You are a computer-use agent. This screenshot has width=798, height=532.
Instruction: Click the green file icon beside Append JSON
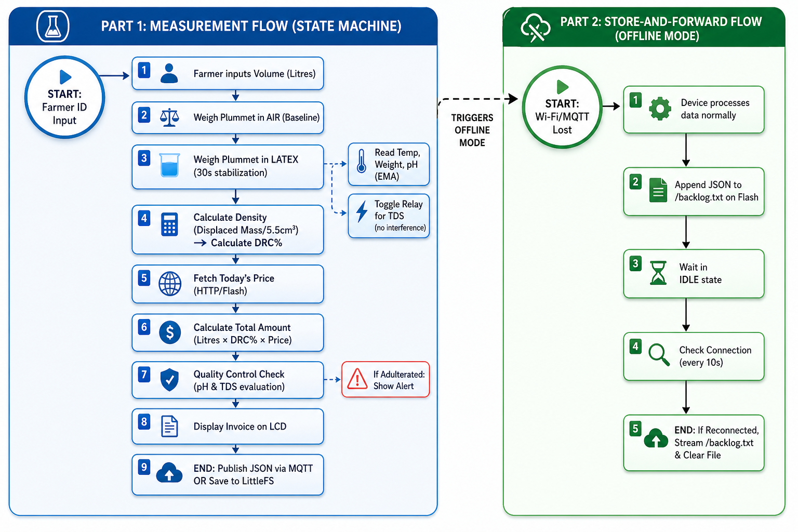coord(658,190)
